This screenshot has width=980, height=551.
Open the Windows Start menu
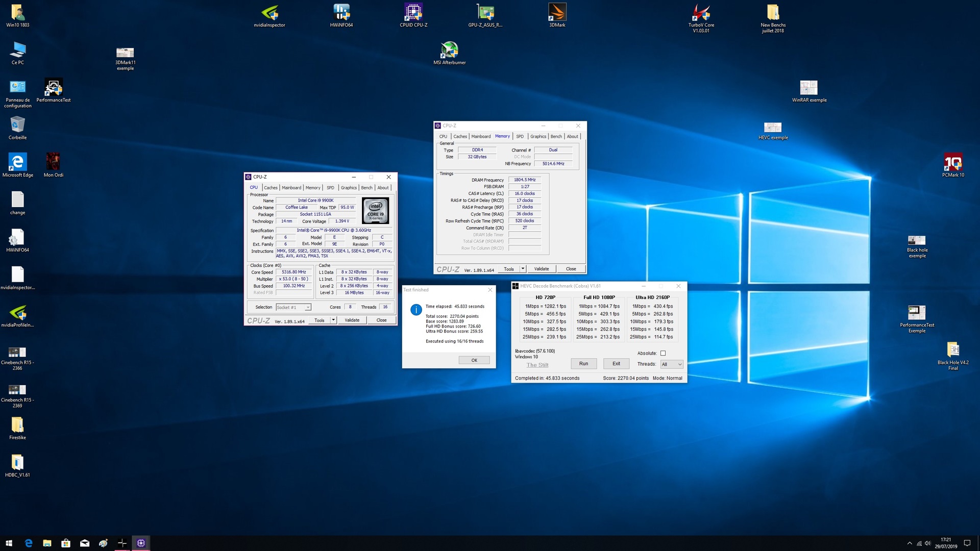(9, 543)
